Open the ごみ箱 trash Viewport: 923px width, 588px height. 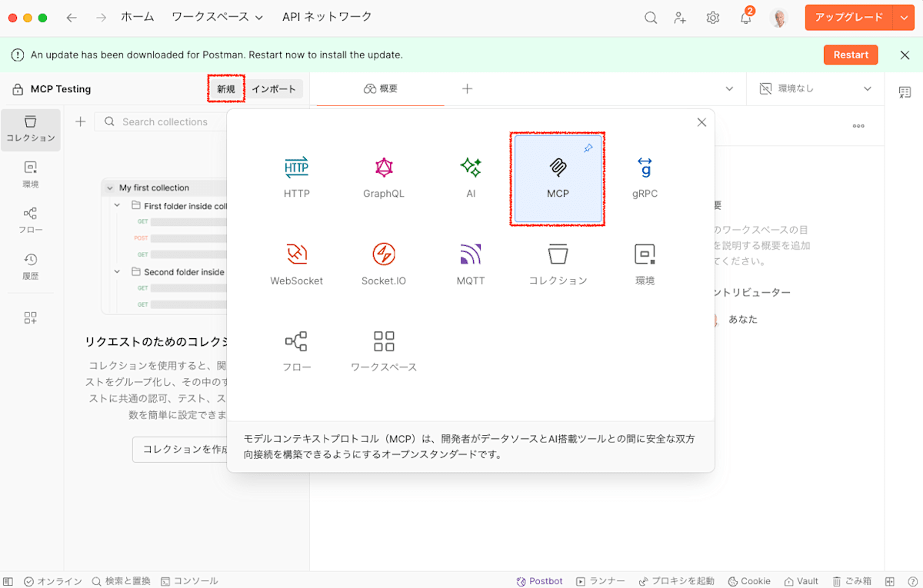pyautogui.click(x=852, y=581)
